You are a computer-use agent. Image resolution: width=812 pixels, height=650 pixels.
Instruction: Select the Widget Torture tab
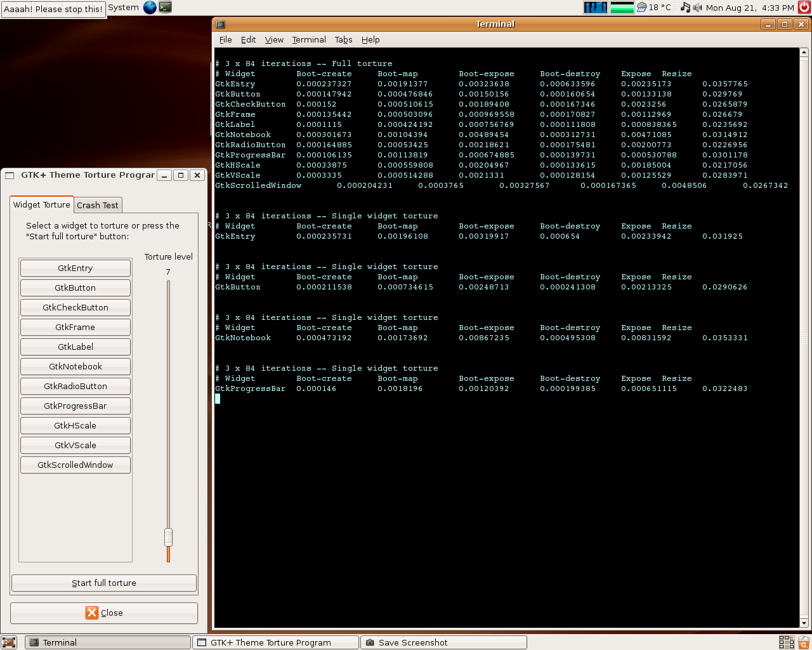(42, 204)
